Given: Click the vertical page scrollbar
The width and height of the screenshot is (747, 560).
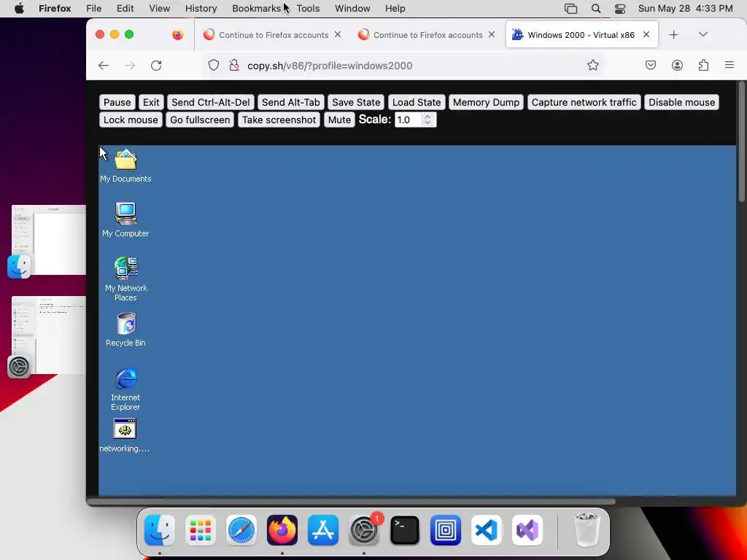Looking at the screenshot, I should point(742,143).
